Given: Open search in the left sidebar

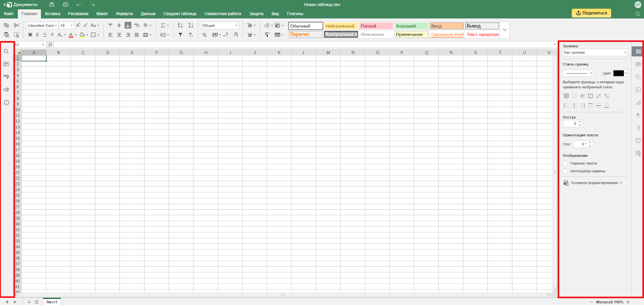Looking at the screenshot, I should pyautogui.click(x=6, y=52).
